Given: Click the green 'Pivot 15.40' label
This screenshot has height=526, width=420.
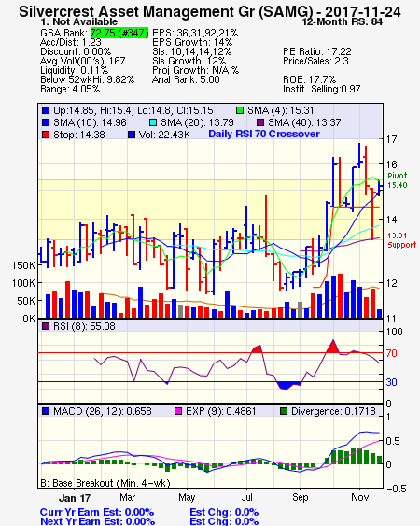Looking at the screenshot, I should [x=398, y=180].
